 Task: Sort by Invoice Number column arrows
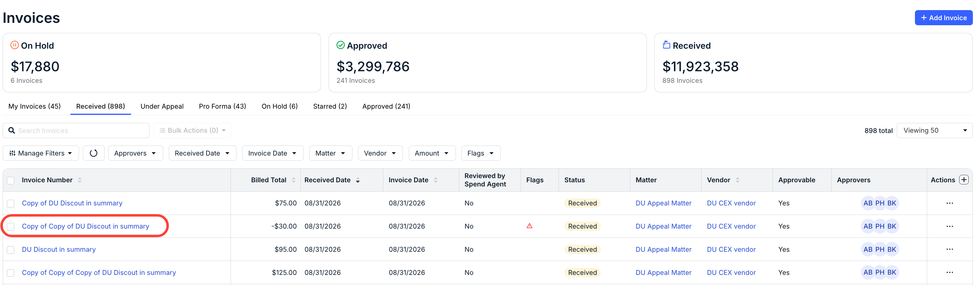pos(80,180)
